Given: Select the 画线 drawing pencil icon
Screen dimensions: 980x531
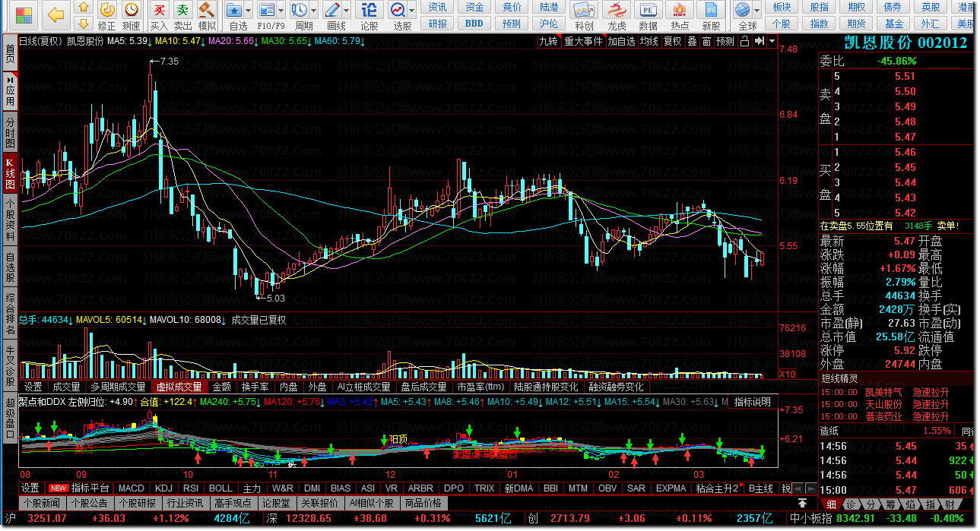Looking at the screenshot, I should click(x=332, y=10).
